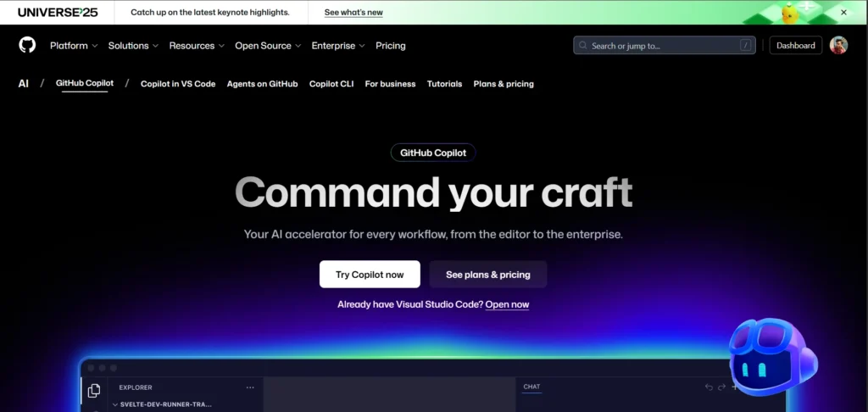Select the GitHub Copilot tab

pyautogui.click(x=85, y=83)
